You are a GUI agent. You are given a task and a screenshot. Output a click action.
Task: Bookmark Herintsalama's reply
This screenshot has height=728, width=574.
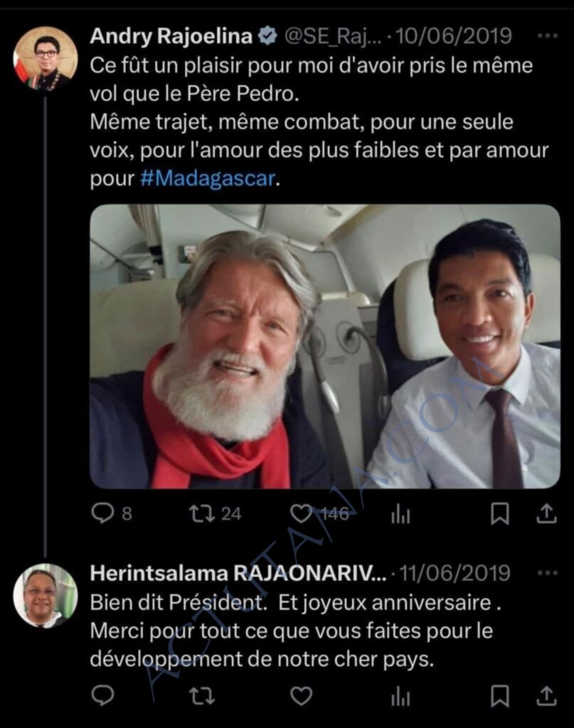tap(500, 695)
